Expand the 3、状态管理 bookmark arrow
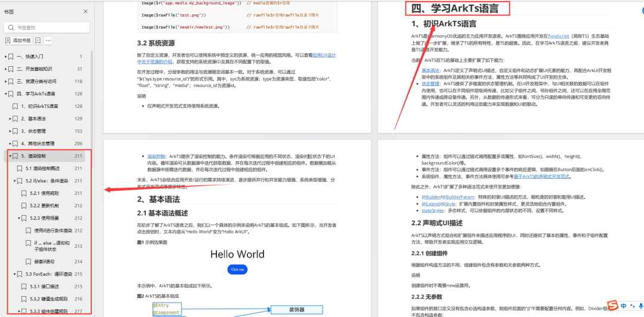644x317 pixels. (x=10, y=132)
